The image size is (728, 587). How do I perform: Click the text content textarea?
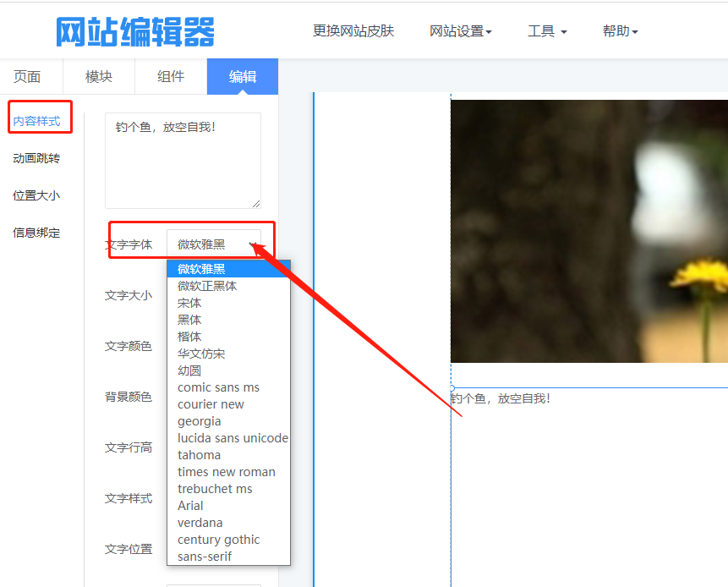point(183,161)
